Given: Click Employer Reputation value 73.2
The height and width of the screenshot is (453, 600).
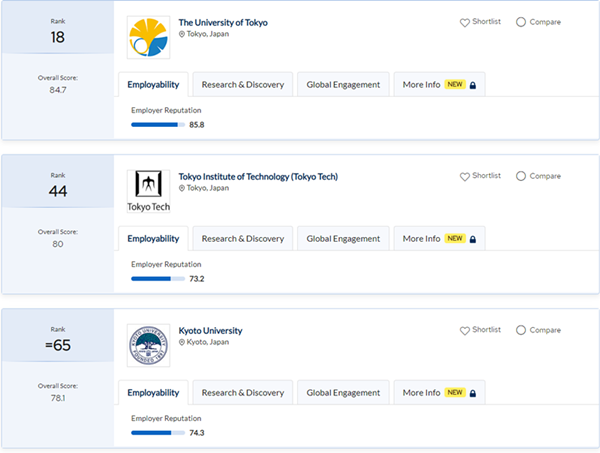Looking at the screenshot, I should tap(197, 279).
